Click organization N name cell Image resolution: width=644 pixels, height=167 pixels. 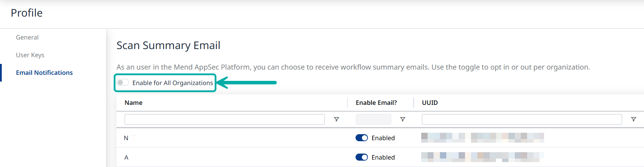126,138
